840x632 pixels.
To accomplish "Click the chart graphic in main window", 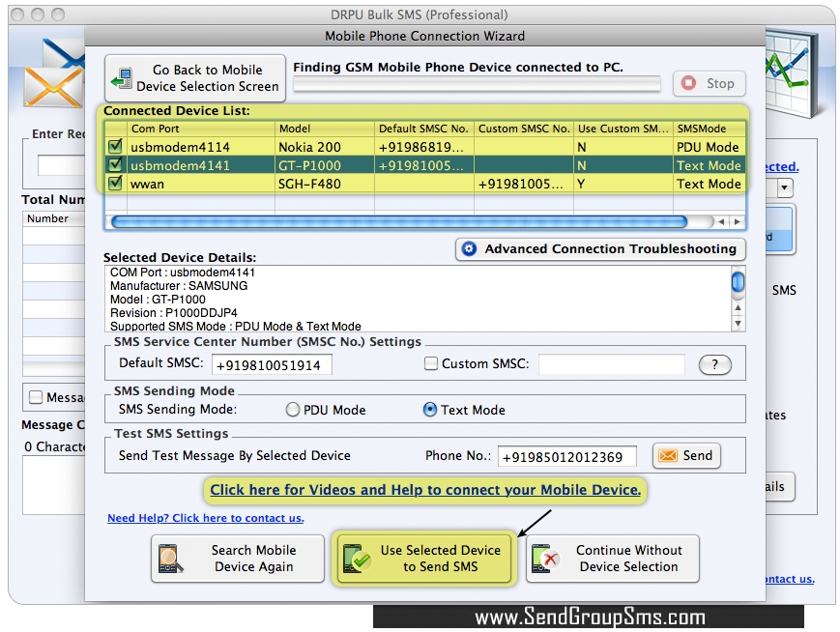I will coord(792,72).
